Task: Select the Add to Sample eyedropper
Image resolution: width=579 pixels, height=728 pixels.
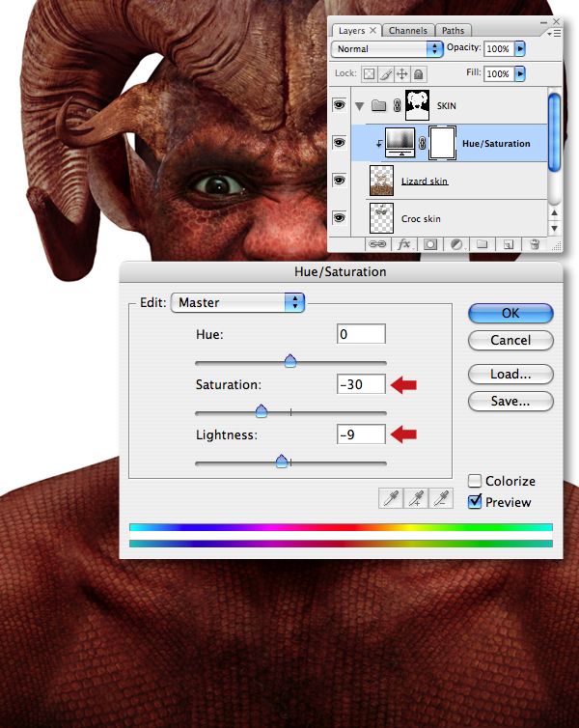Action: coord(416,498)
